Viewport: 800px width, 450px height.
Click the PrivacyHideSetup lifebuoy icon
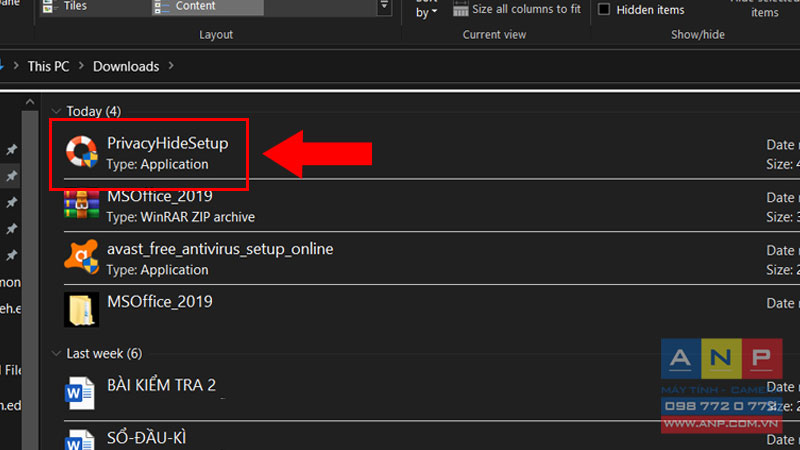(x=82, y=152)
